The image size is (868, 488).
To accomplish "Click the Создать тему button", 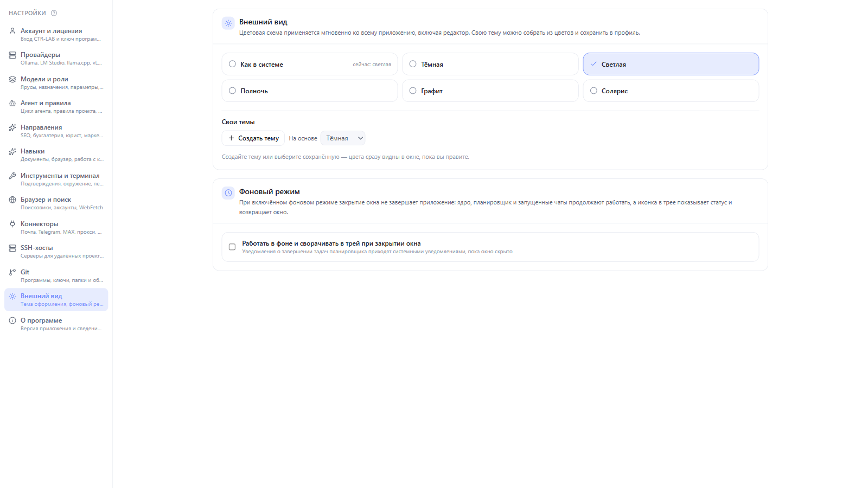I will pyautogui.click(x=253, y=138).
